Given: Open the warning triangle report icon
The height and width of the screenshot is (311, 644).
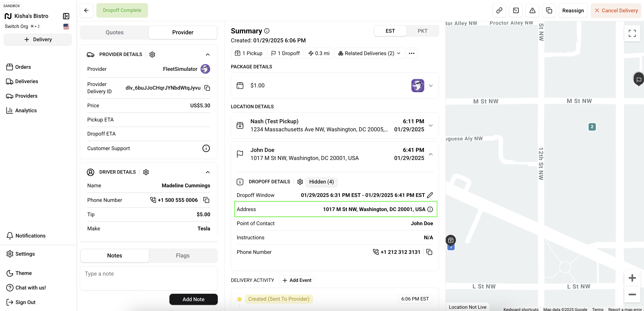Looking at the screenshot, I should (532, 11).
